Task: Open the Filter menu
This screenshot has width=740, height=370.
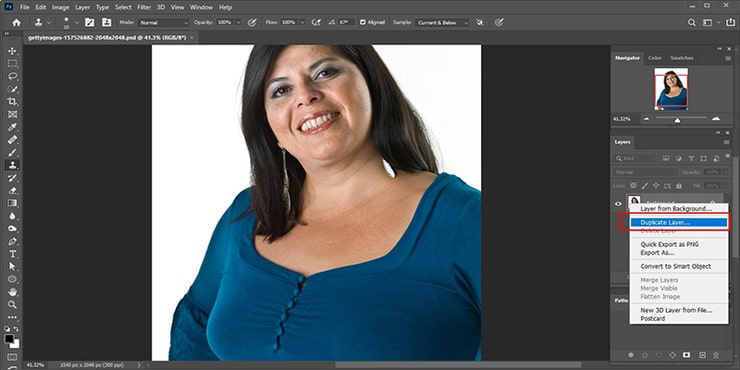Action: tap(144, 7)
